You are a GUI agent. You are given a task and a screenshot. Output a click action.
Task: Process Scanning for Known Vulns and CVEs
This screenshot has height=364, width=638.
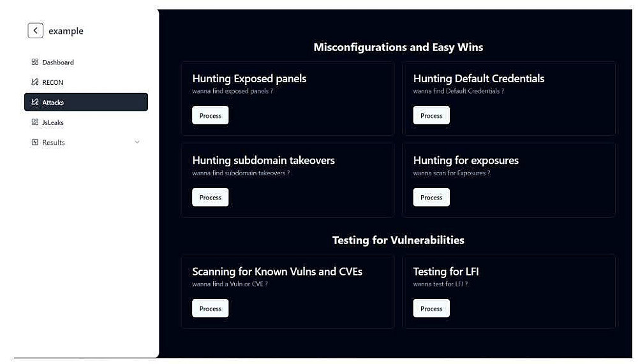pos(210,309)
